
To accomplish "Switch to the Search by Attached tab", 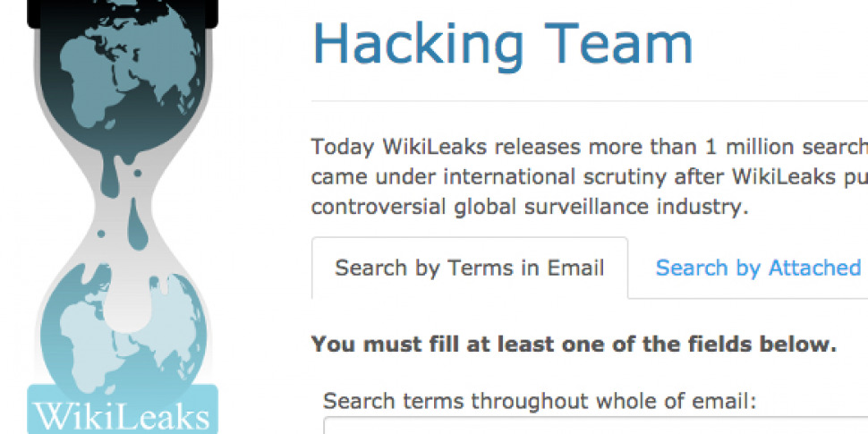I will (758, 268).
